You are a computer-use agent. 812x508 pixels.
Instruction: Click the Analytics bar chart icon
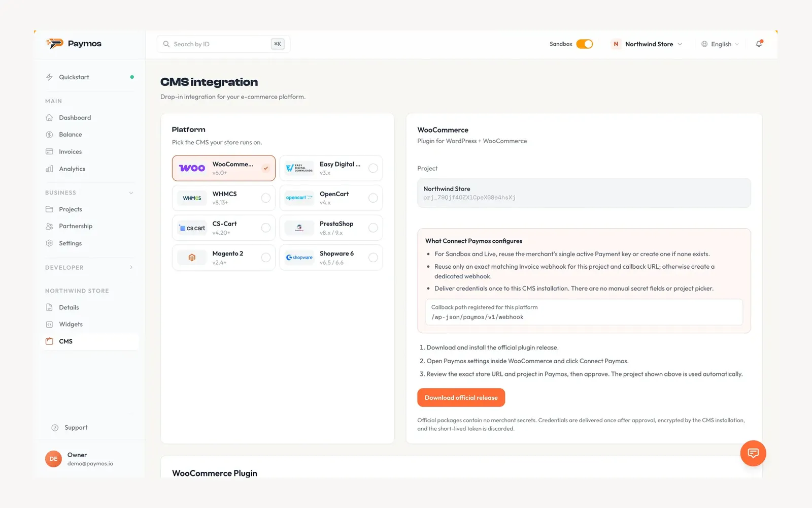click(49, 169)
